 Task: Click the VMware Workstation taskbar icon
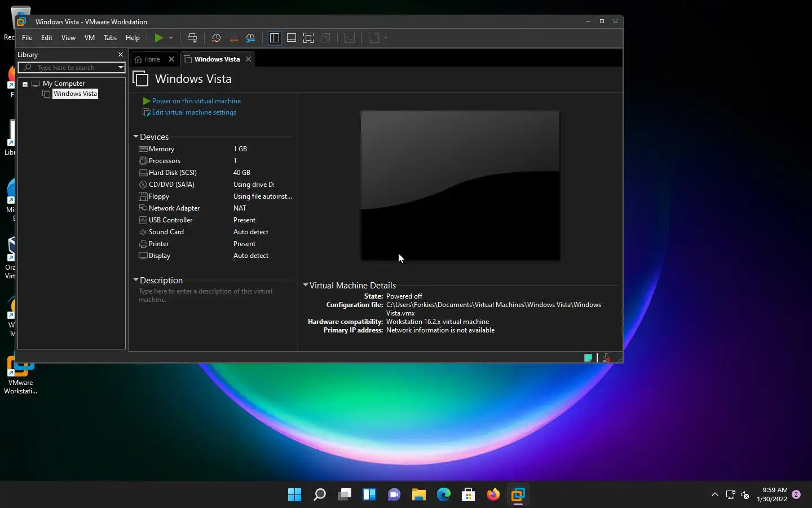518,495
